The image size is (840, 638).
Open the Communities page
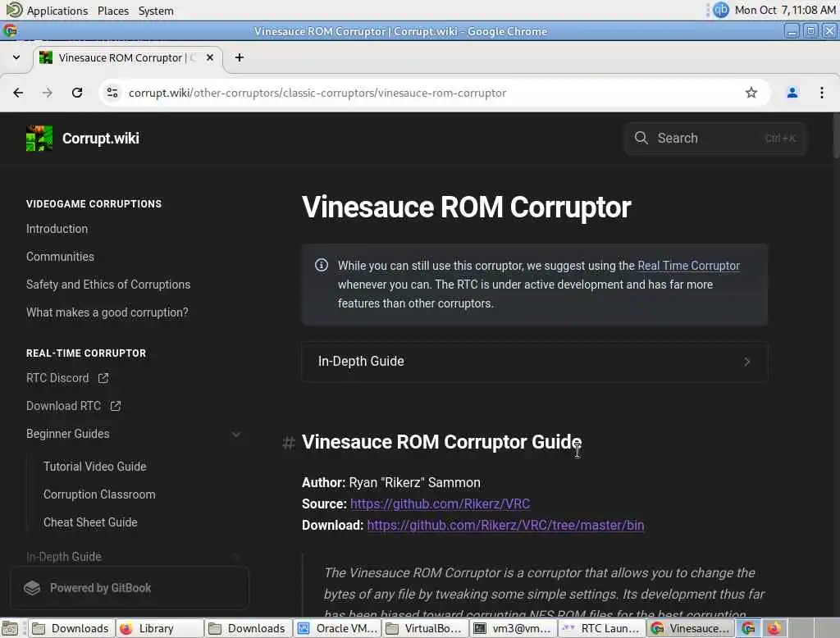(x=60, y=257)
